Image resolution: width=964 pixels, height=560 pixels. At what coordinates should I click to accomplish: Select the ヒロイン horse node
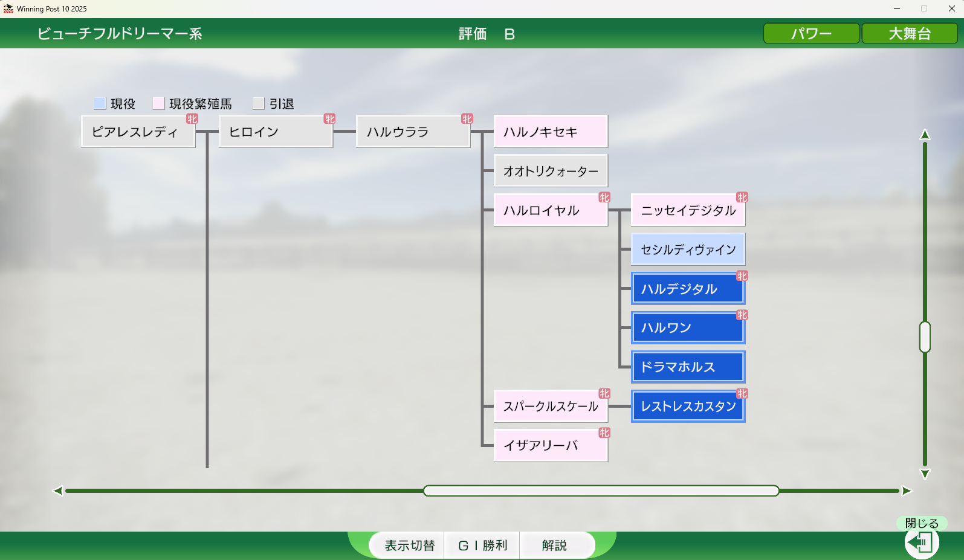(x=276, y=132)
